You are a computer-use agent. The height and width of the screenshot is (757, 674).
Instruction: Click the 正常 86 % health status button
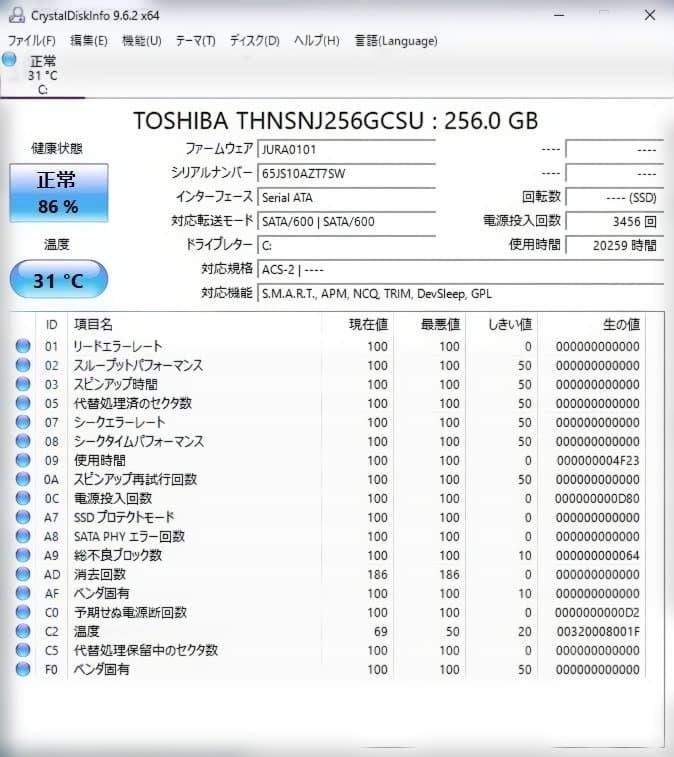[58, 193]
